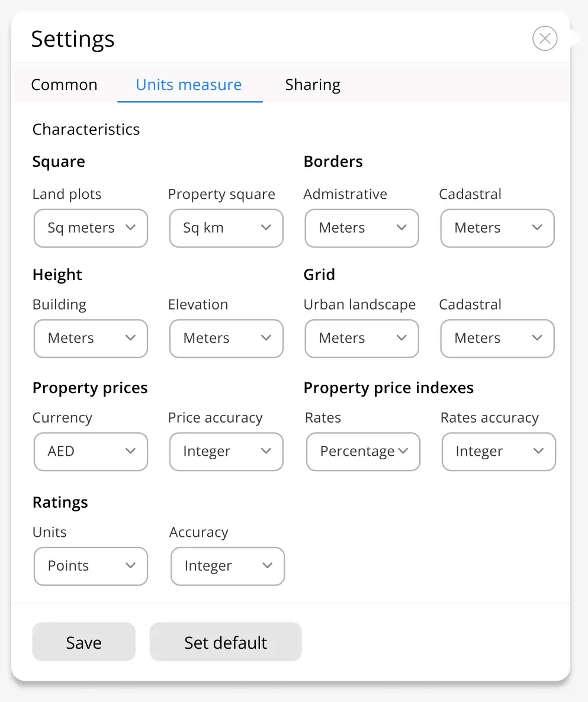Change the Currency AED dropdown
This screenshot has width=588, height=702.
tap(91, 451)
